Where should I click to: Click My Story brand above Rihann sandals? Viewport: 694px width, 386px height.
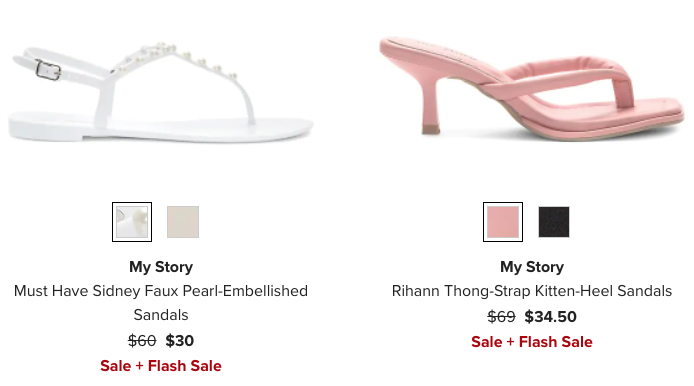coord(532,267)
